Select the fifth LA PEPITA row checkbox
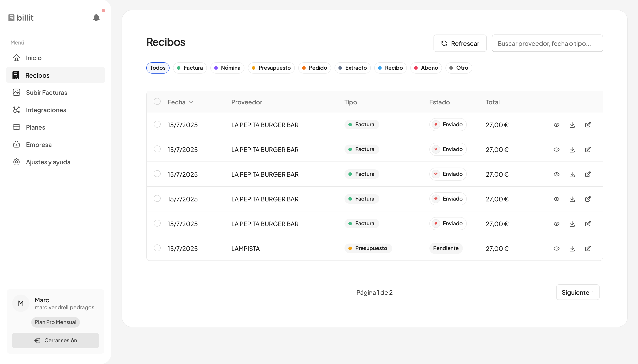This screenshot has width=638, height=364. (157, 223)
